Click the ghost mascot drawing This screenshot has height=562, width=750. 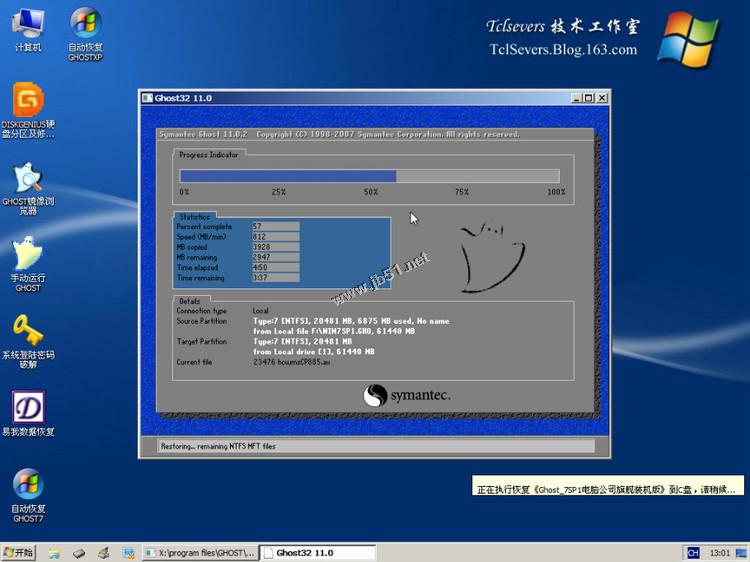(x=492, y=256)
